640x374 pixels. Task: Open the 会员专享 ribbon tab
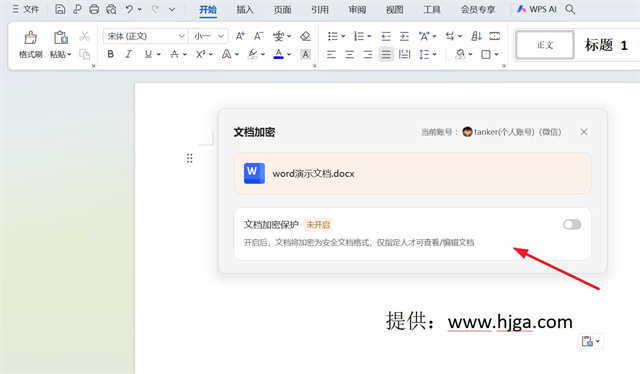[478, 9]
